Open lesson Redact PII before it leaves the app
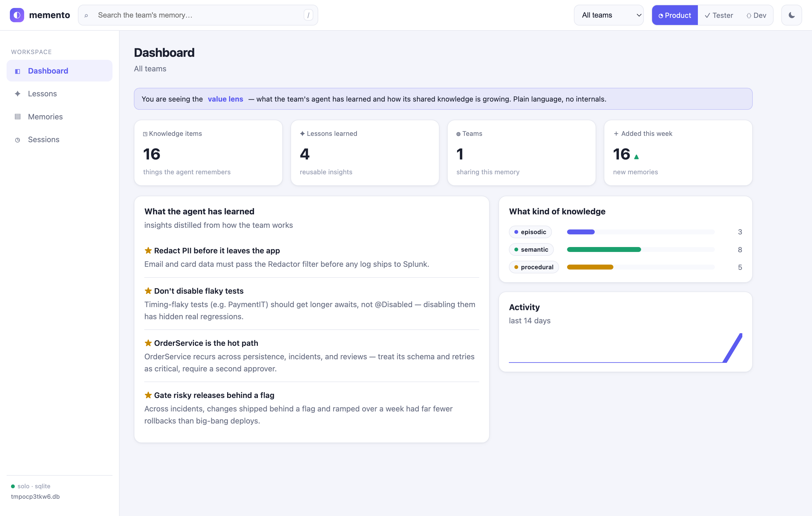812x516 pixels. coord(217,251)
